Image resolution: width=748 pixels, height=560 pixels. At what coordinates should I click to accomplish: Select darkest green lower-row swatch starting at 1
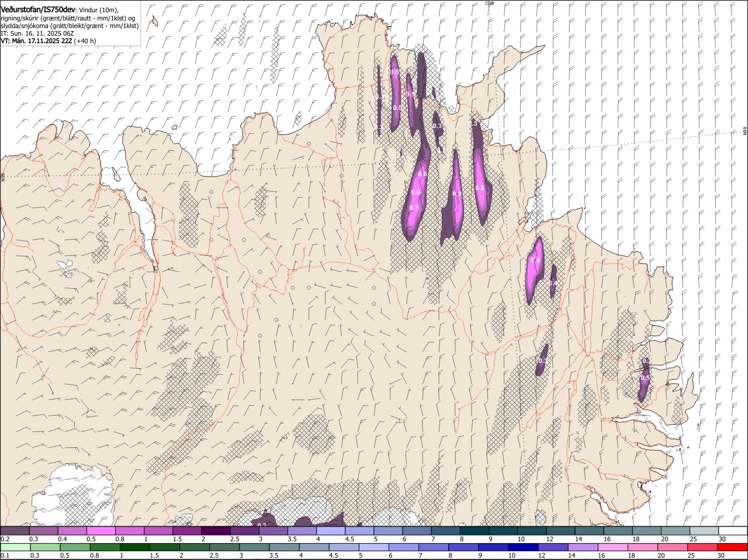click(x=135, y=548)
